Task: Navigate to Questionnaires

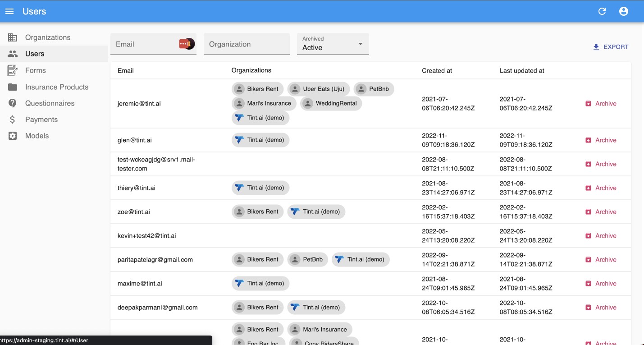Action: (54, 103)
